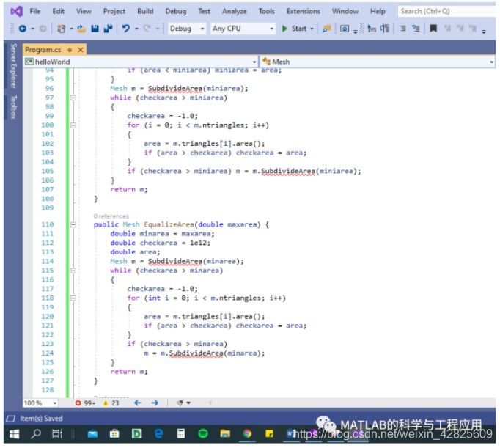
Task: Open Spotify from the taskbar
Action: [203, 434]
